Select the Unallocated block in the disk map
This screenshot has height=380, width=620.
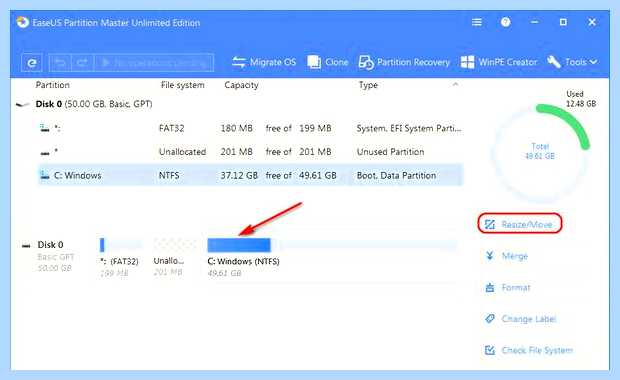point(174,245)
